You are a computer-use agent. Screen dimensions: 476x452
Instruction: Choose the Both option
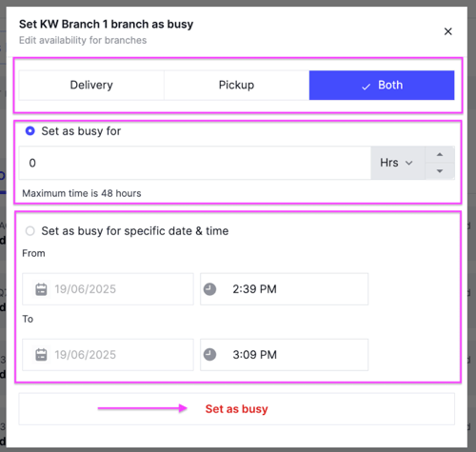coord(382,85)
